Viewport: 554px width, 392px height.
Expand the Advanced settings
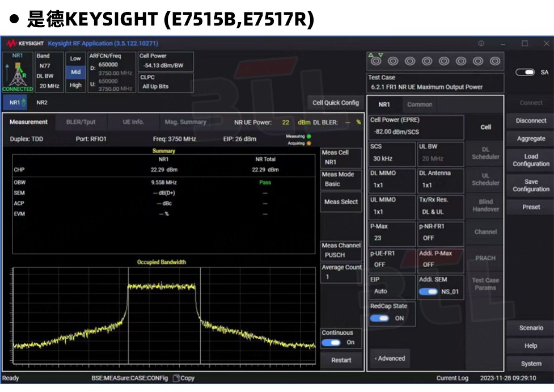pos(390,359)
